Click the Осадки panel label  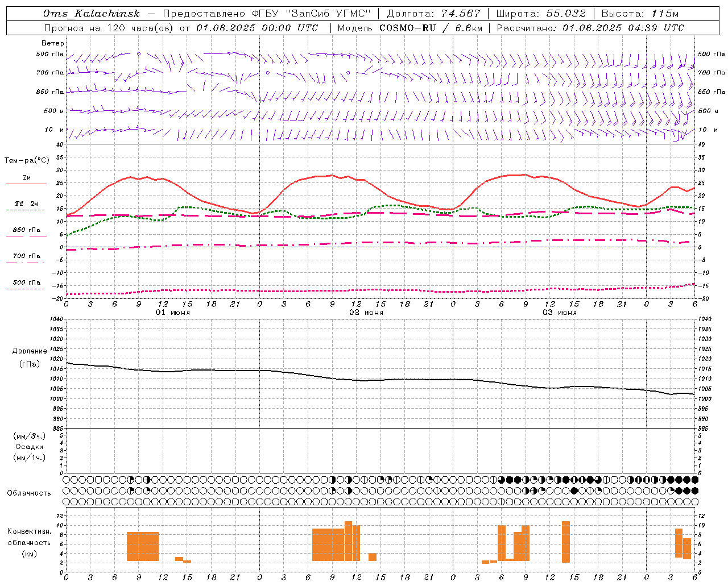click(30, 447)
